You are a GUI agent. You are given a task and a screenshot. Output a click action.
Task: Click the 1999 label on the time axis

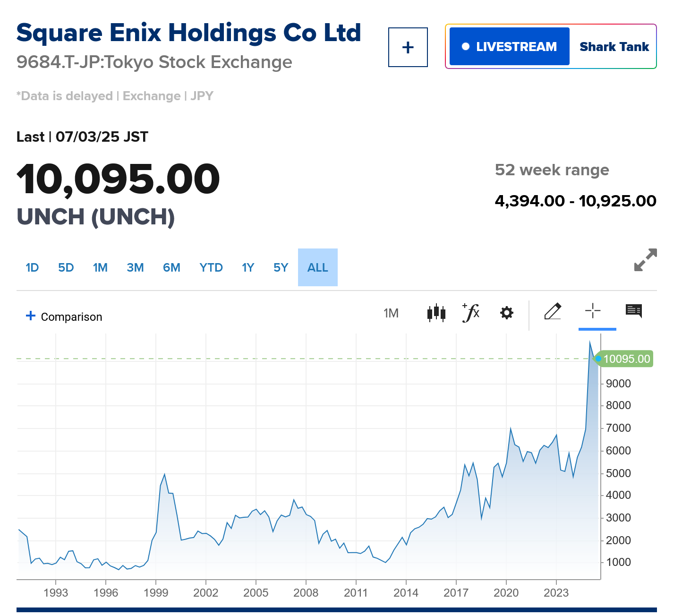[156, 593]
